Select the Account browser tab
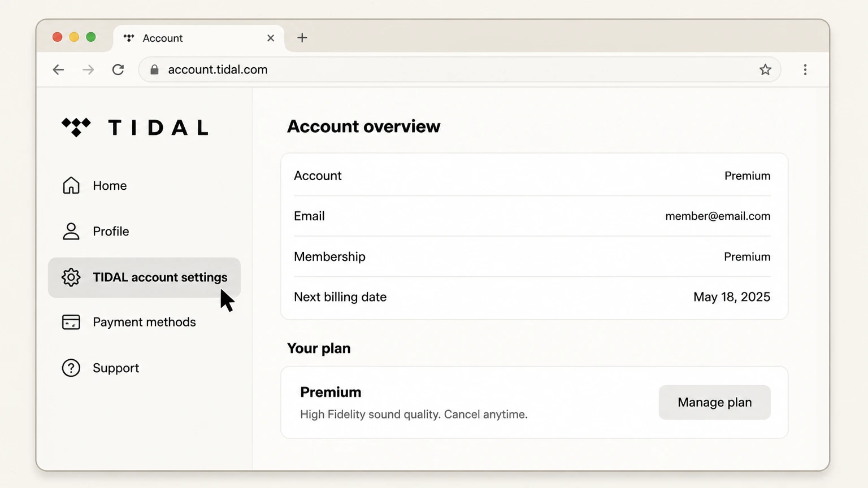The image size is (868, 488). click(199, 38)
